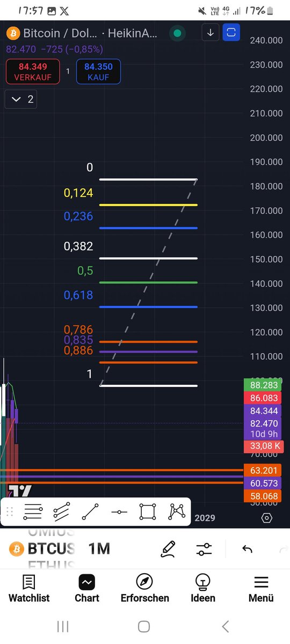
Task: Open the Menü tab
Action: tap(261, 589)
